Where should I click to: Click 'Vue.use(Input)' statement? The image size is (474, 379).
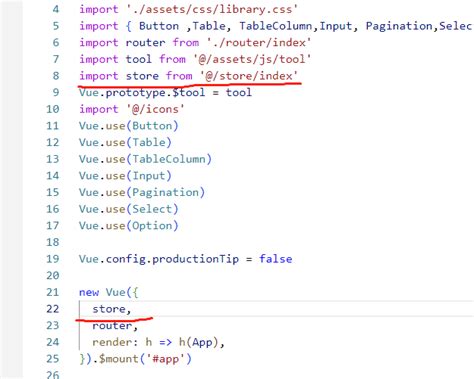(x=125, y=176)
